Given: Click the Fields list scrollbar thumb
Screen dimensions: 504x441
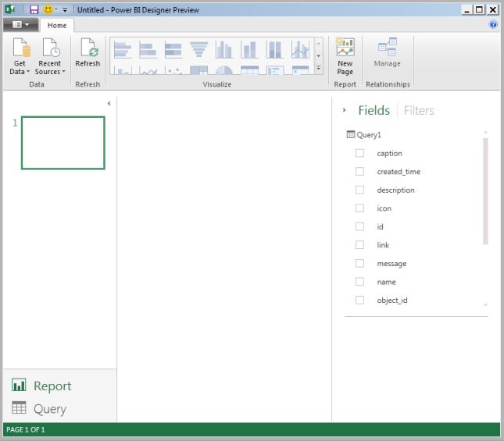Looking at the screenshot, I should 485,191.
